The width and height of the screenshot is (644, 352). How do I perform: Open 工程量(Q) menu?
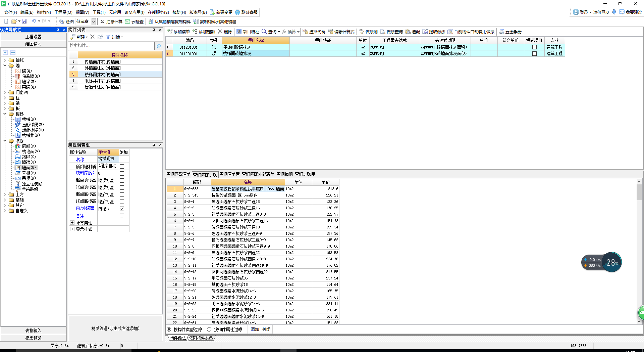coord(63,12)
